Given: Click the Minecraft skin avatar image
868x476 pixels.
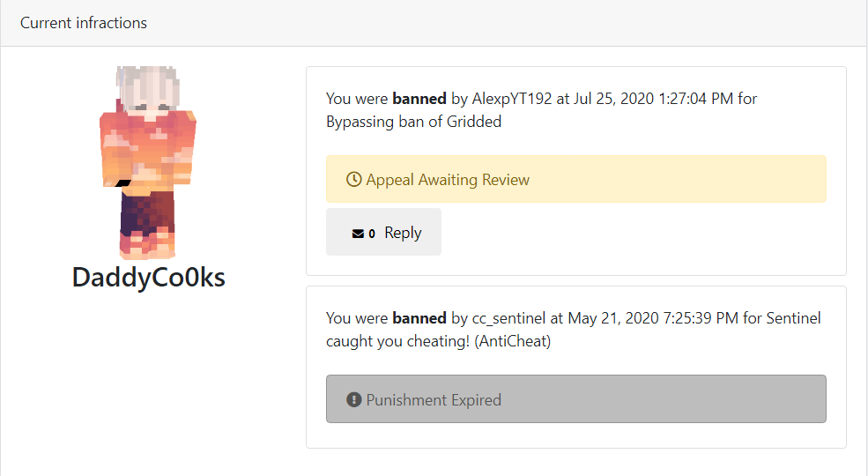Looking at the screenshot, I should [148, 163].
